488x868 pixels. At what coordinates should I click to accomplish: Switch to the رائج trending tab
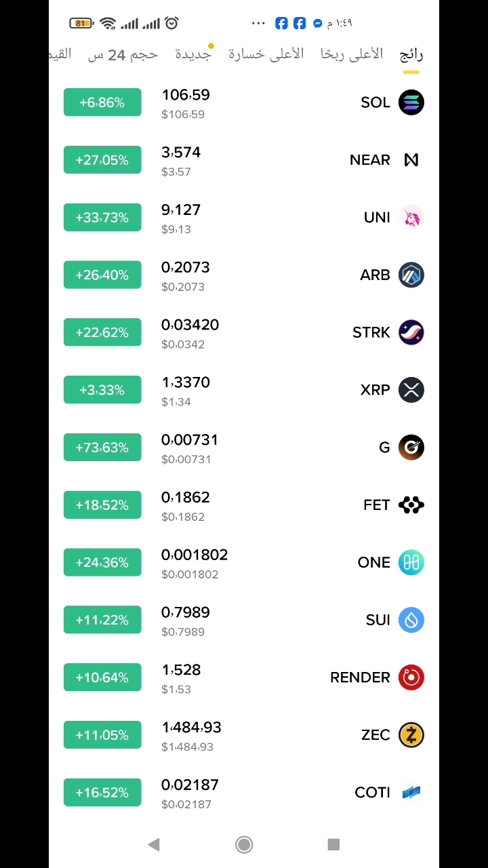(x=411, y=55)
